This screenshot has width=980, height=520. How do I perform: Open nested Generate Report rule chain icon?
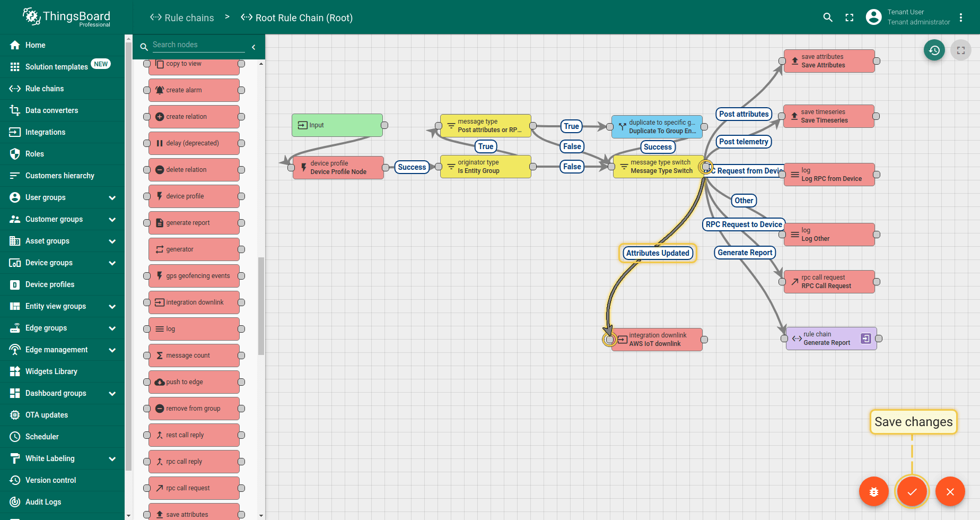pyautogui.click(x=865, y=339)
